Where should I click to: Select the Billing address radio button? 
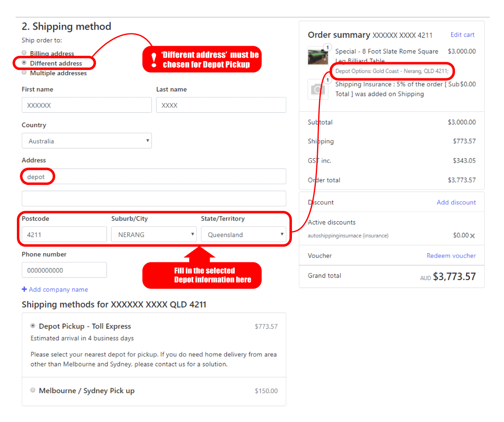click(24, 53)
